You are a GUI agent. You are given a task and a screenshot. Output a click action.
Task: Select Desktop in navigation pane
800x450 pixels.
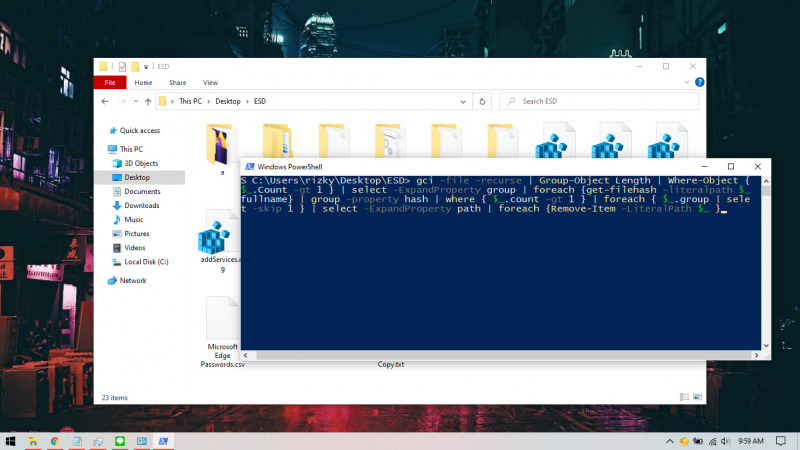(139, 177)
